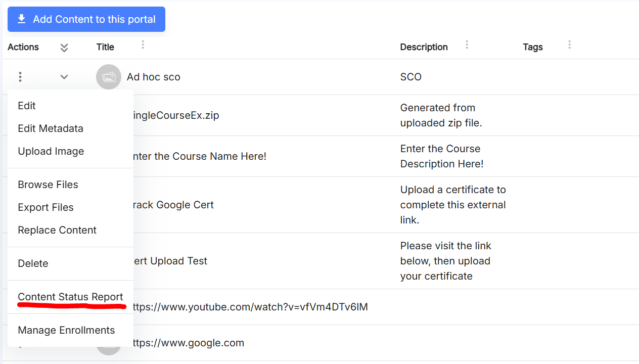The image size is (639, 364).
Task: Click the google.com content title
Action: pos(189,343)
